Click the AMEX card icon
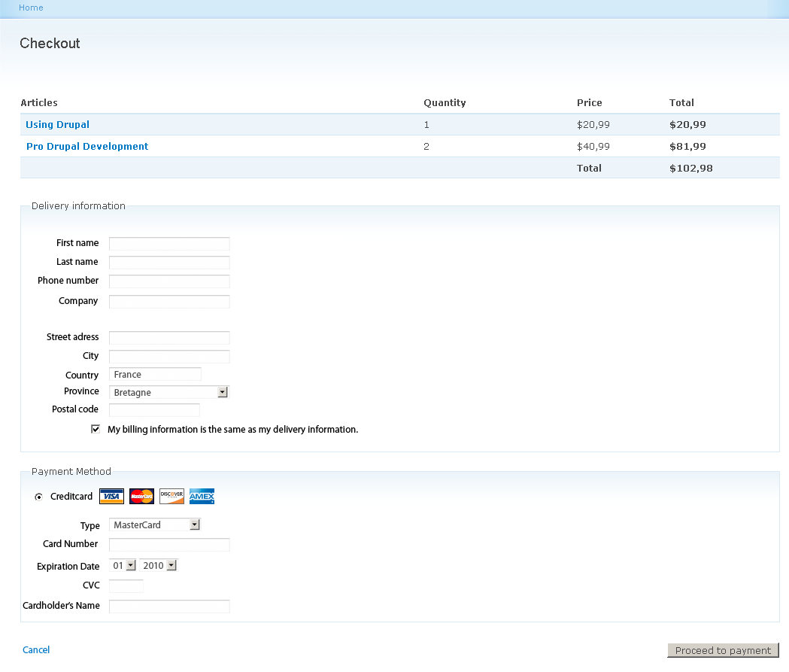 (x=202, y=496)
